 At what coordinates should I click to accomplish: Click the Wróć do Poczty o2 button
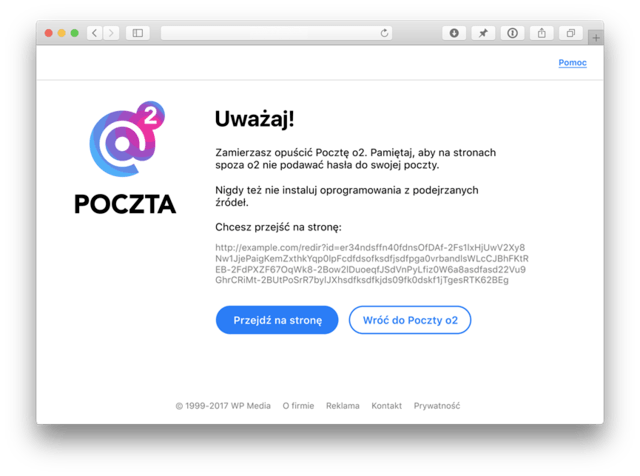point(410,320)
